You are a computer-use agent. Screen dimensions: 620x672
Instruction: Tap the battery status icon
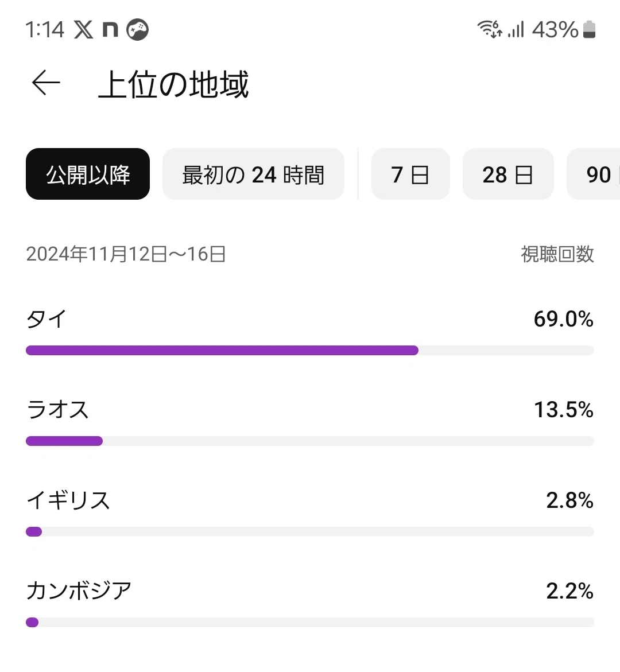coord(589,30)
